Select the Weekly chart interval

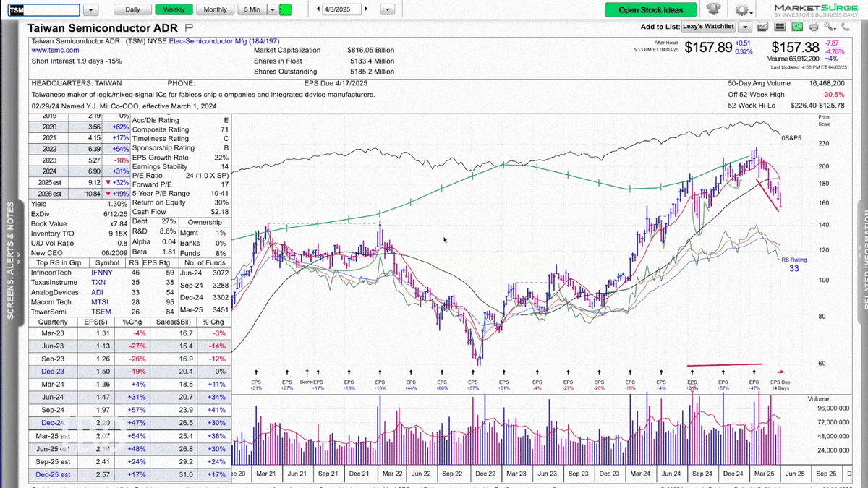(x=174, y=9)
